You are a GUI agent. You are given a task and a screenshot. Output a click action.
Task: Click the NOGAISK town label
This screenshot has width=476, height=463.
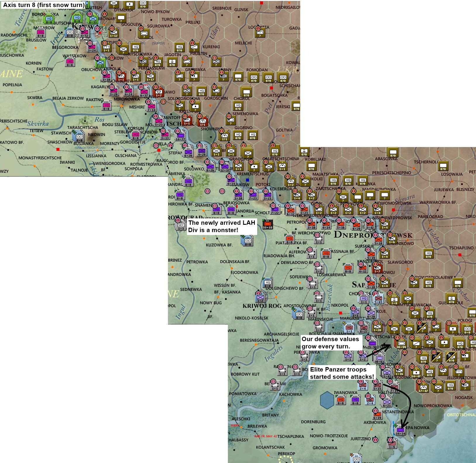[x=464, y=398]
